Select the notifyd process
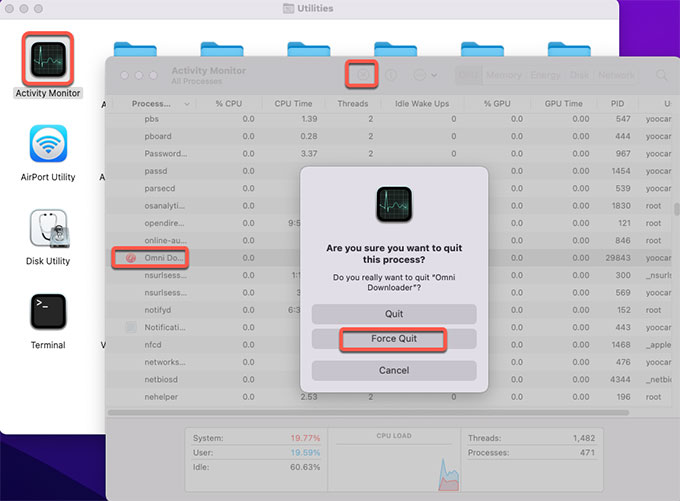This screenshot has width=680, height=501. click(x=390, y=310)
